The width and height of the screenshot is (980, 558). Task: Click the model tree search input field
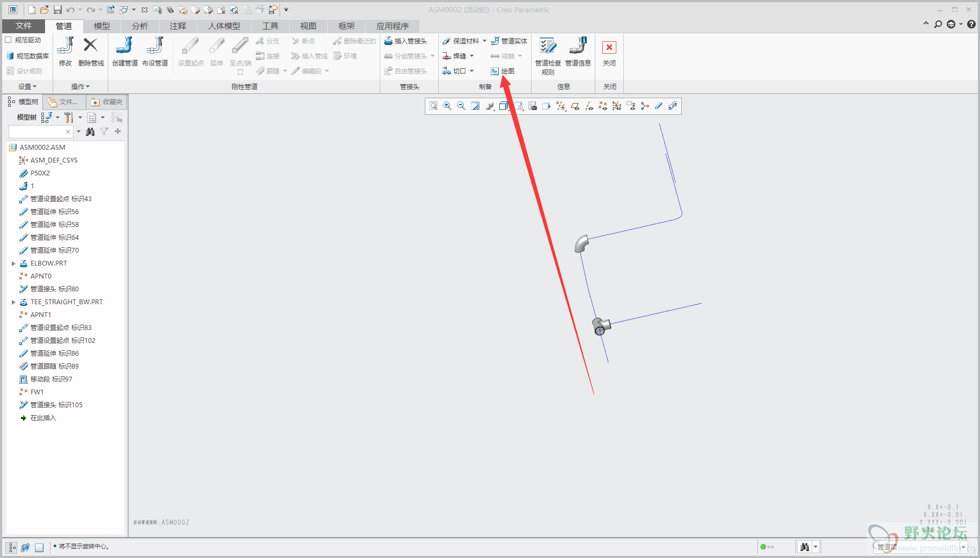[41, 131]
